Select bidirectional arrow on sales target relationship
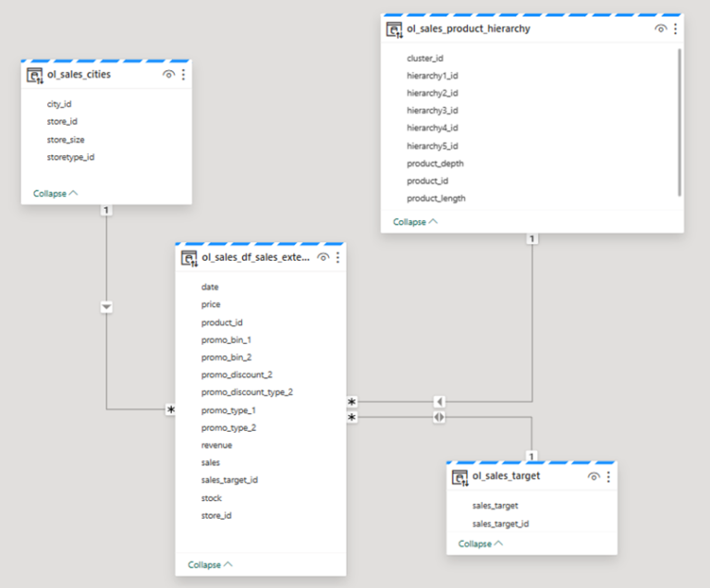This screenshot has width=710, height=588. click(439, 417)
